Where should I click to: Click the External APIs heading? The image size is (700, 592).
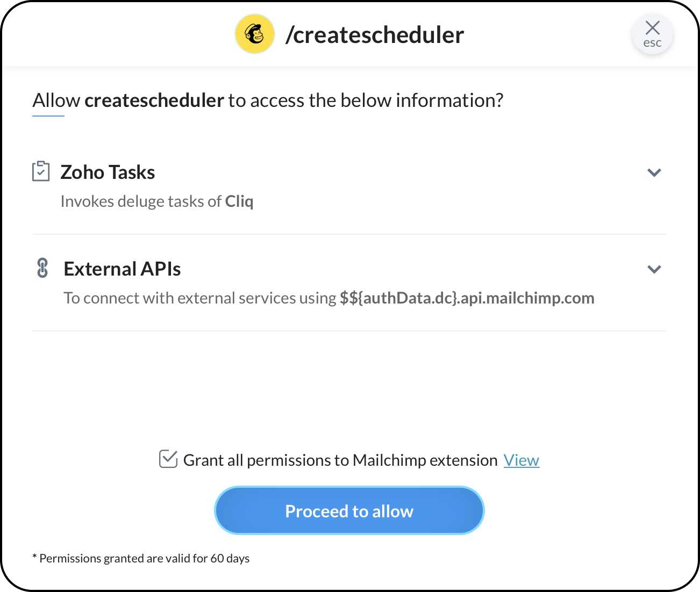click(122, 269)
